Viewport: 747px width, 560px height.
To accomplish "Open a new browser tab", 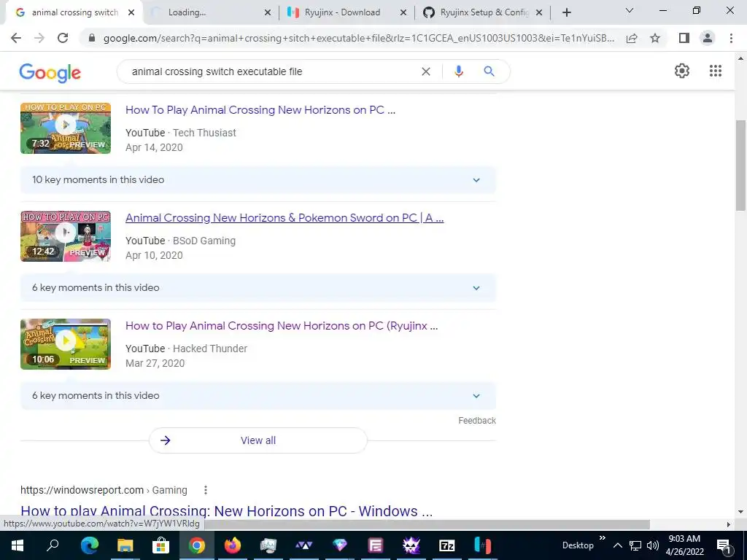I will tap(566, 12).
